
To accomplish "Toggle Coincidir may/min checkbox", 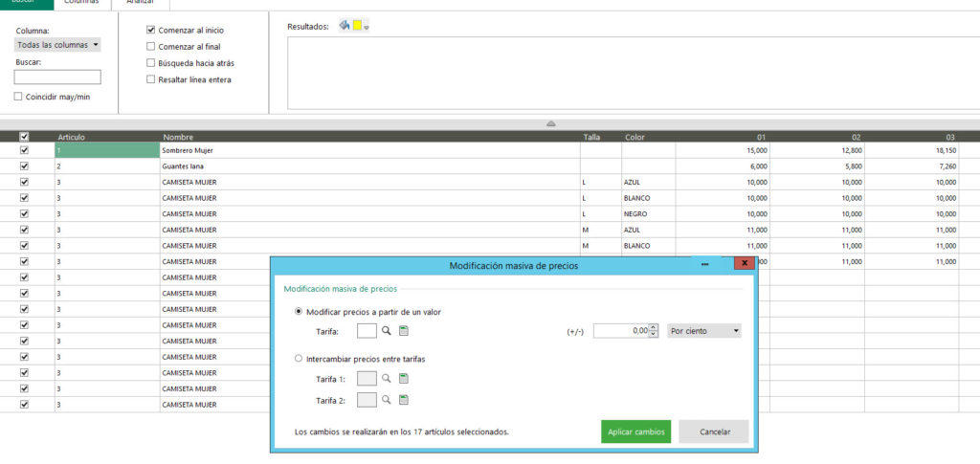I will (x=18, y=97).
